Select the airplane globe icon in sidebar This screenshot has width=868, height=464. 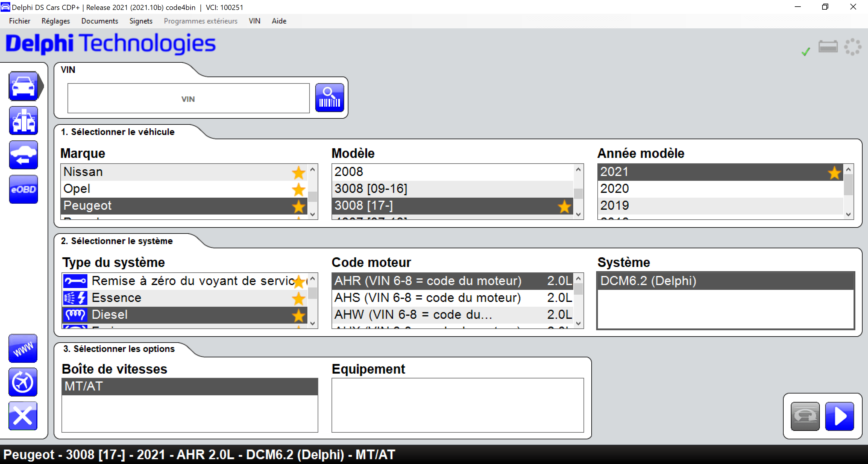(x=23, y=382)
